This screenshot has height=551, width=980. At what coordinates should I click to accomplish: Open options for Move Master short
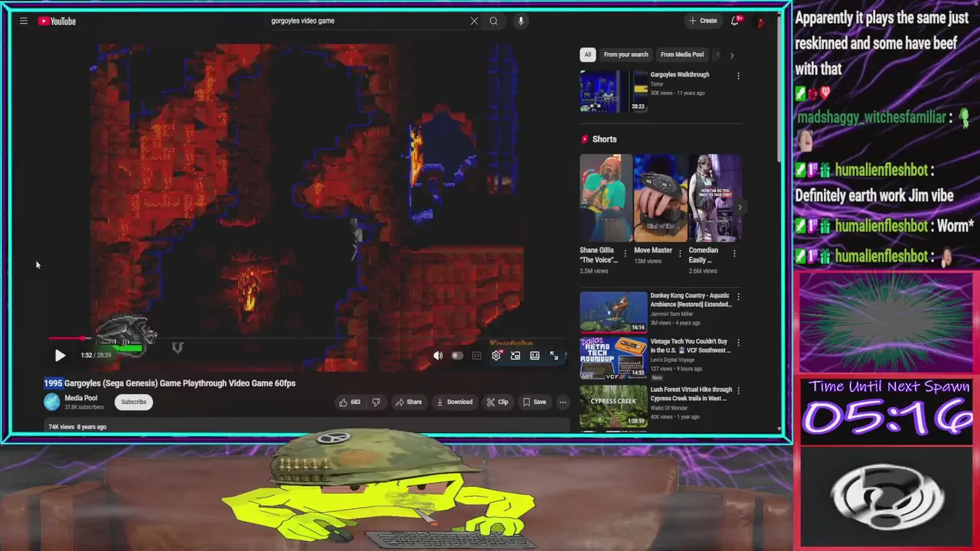679,253
